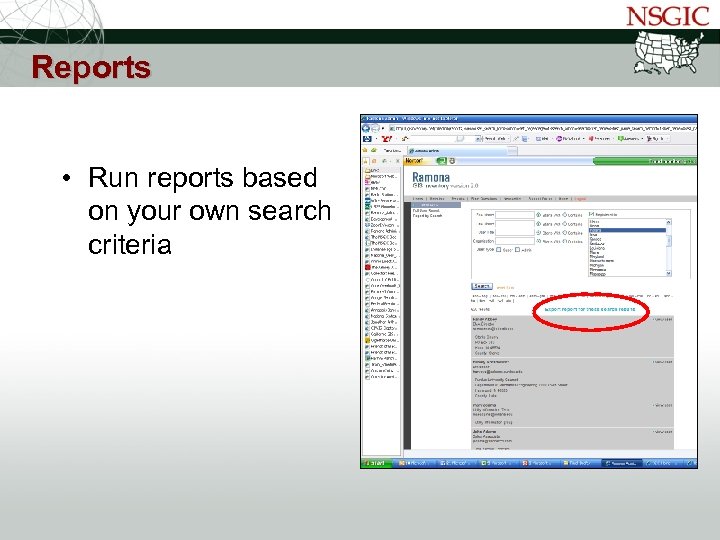Open the Favorites star icon
The height and width of the screenshot is (540, 720).
point(366,150)
